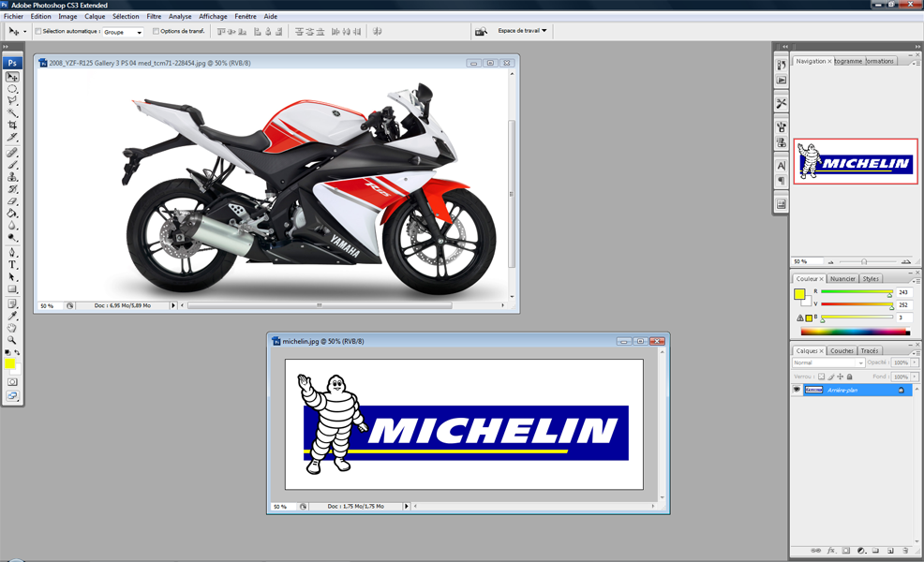The width and height of the screenshot is (924, 562).
Task: Open the Fichier menu
Action: 13,17
